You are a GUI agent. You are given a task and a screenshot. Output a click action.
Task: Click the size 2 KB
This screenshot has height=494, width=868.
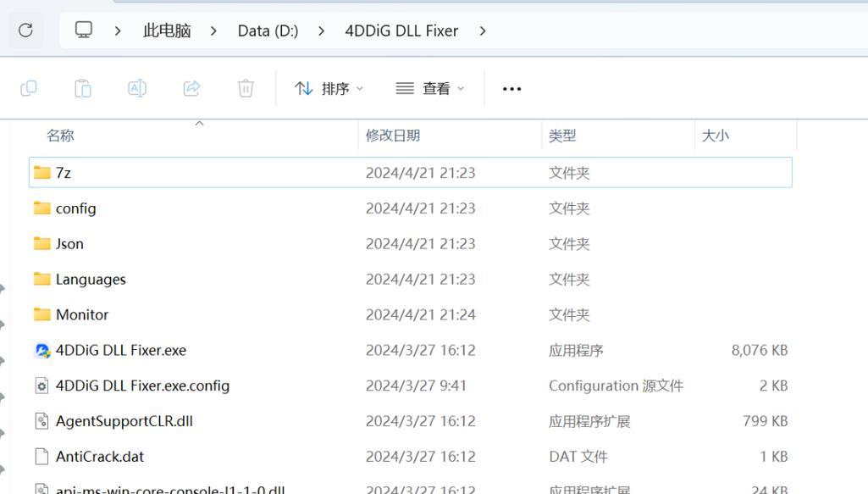point(773,386)
